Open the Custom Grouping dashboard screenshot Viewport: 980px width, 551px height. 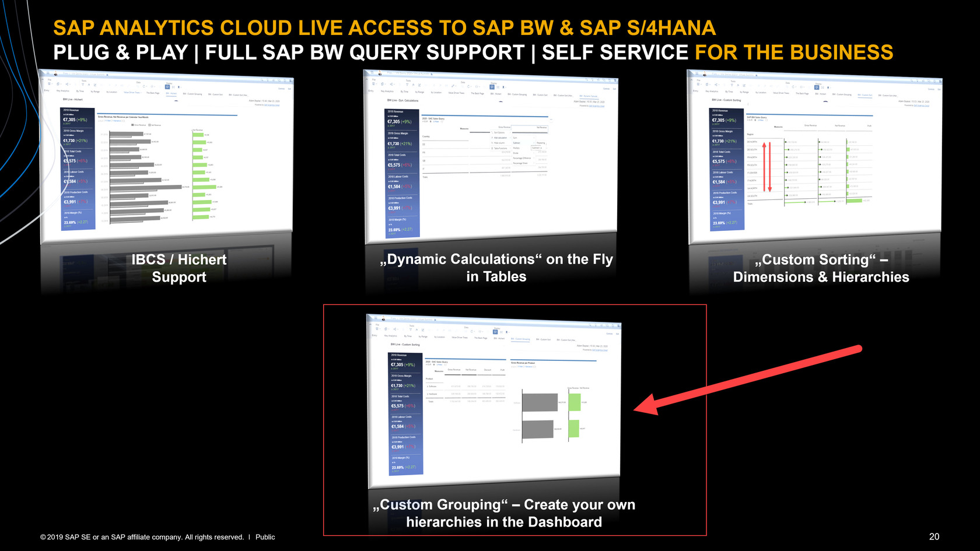(x=494, y=401)
